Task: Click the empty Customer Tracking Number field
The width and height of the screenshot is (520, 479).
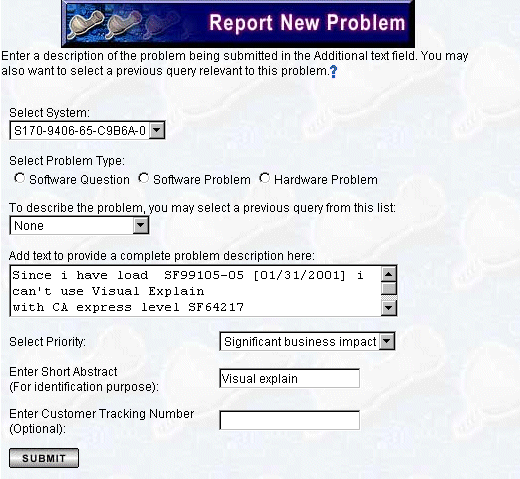Action: point(289,420)
